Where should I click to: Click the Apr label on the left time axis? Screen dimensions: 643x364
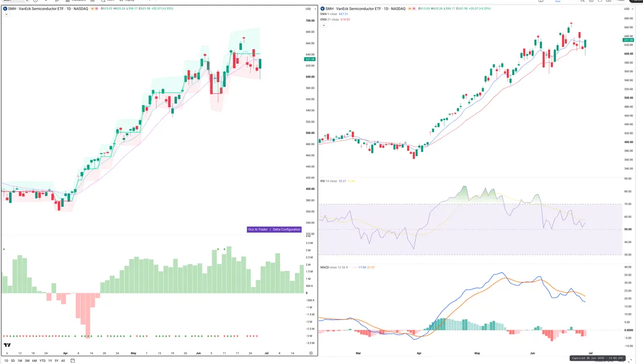[x=65, y=354]
